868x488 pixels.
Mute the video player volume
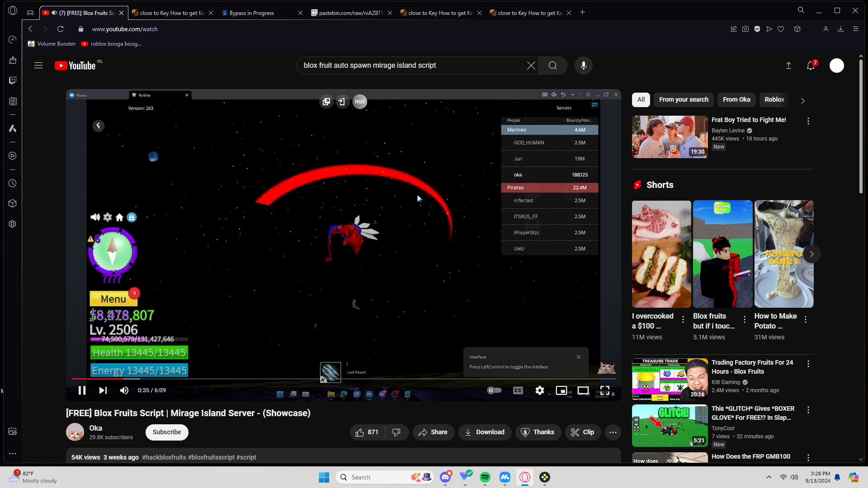point(124,390)
